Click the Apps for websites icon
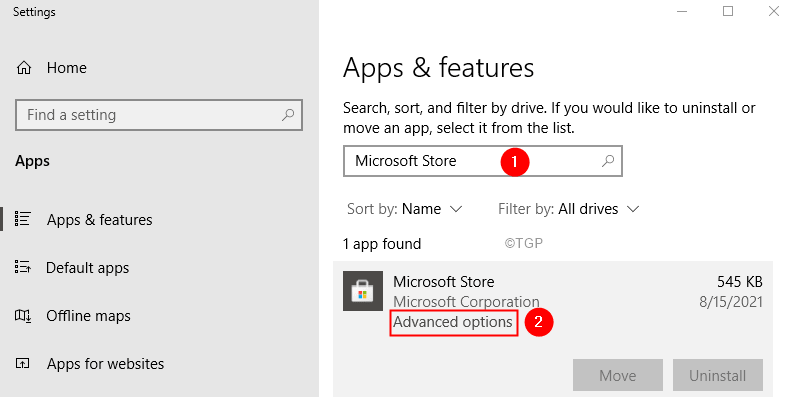785x397 pixels. point(23,363)
